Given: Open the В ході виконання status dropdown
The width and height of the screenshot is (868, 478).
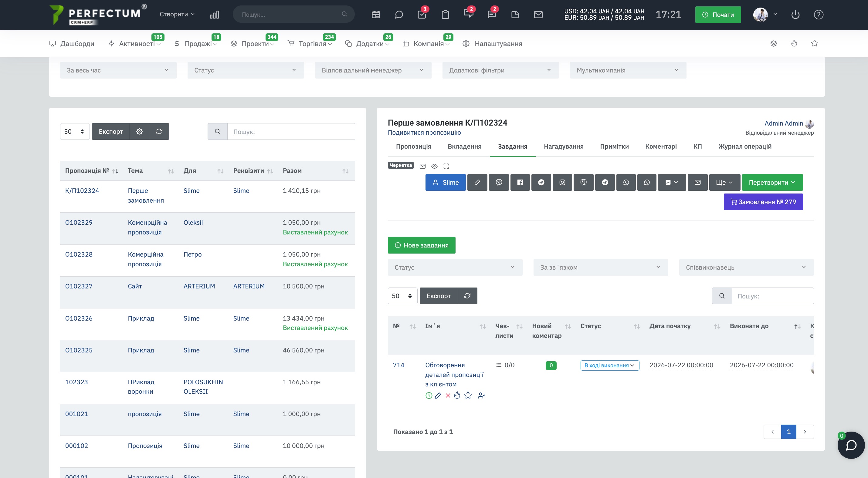Looking at the screenshot, I should pos(609,365).
